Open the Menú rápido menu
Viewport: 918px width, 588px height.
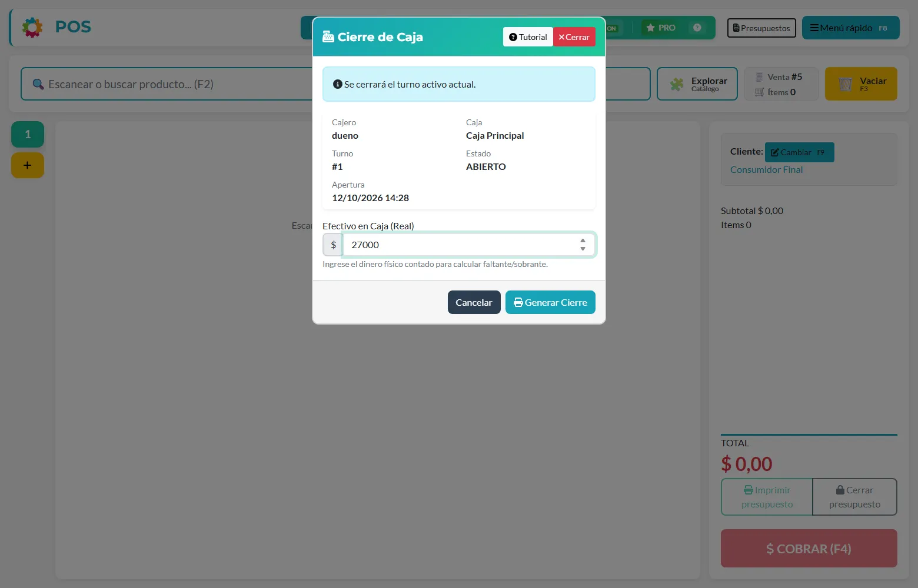pyautogui.click(x=850, y=28)
